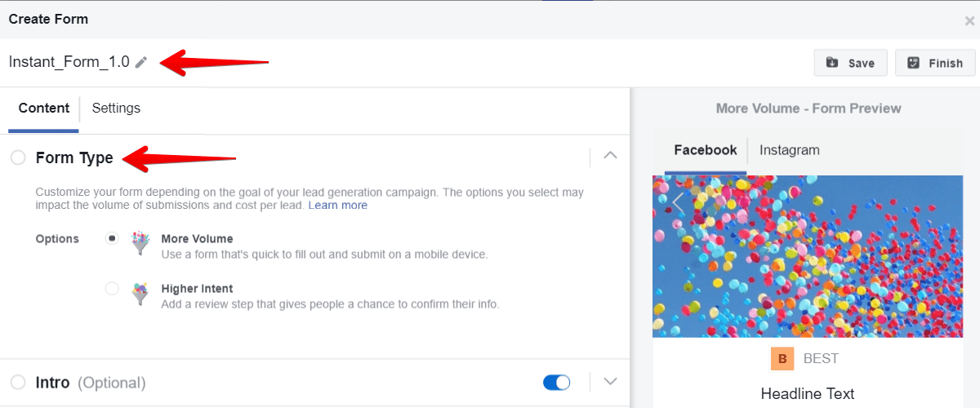The height and width of the screenshot is (408, 980).
Task: Select the More Volume radio option
Action: (112, 239)
